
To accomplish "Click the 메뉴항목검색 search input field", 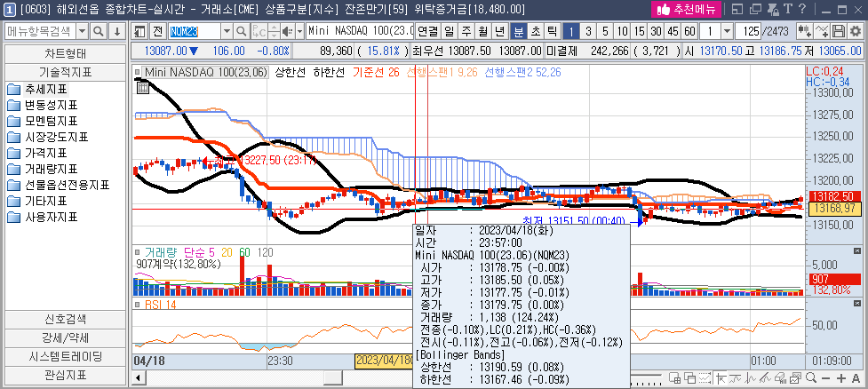I will point(40,31).
